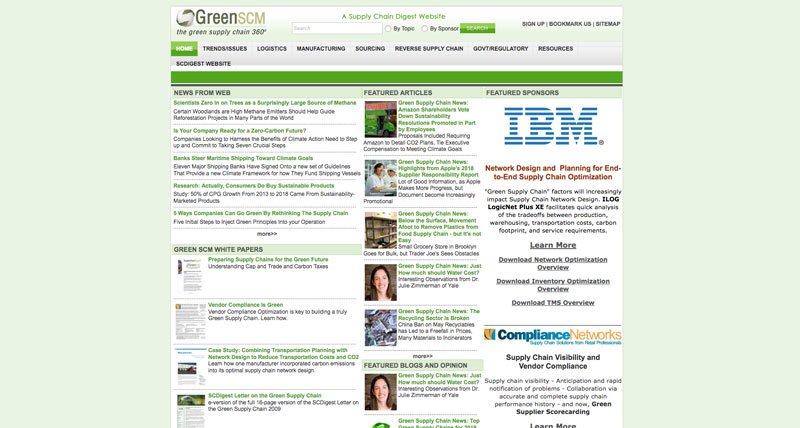800x428 pixels.
Task: Click the GreenSCM logo
Action: point(221,22)
